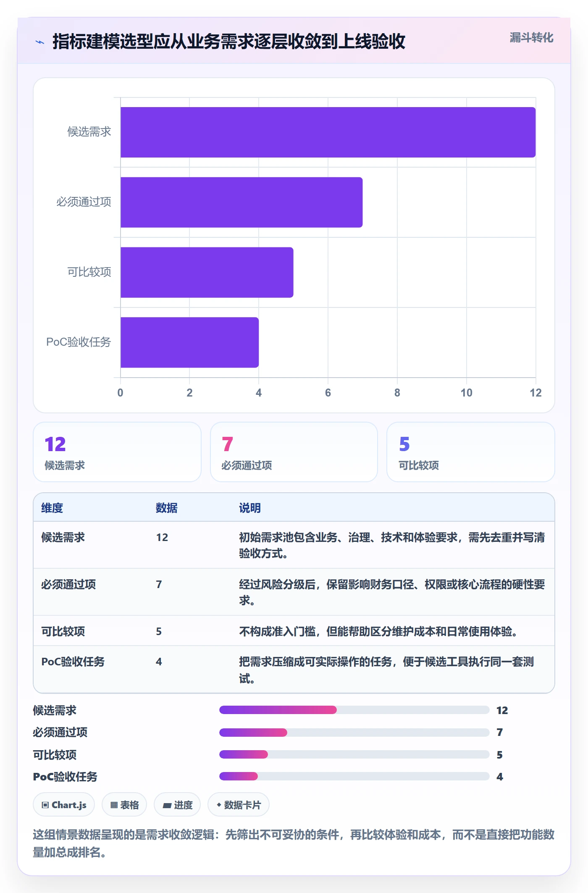The image size is (588, 893).
Task: Click the x-axis tick label 6
Action: point(328,393)
